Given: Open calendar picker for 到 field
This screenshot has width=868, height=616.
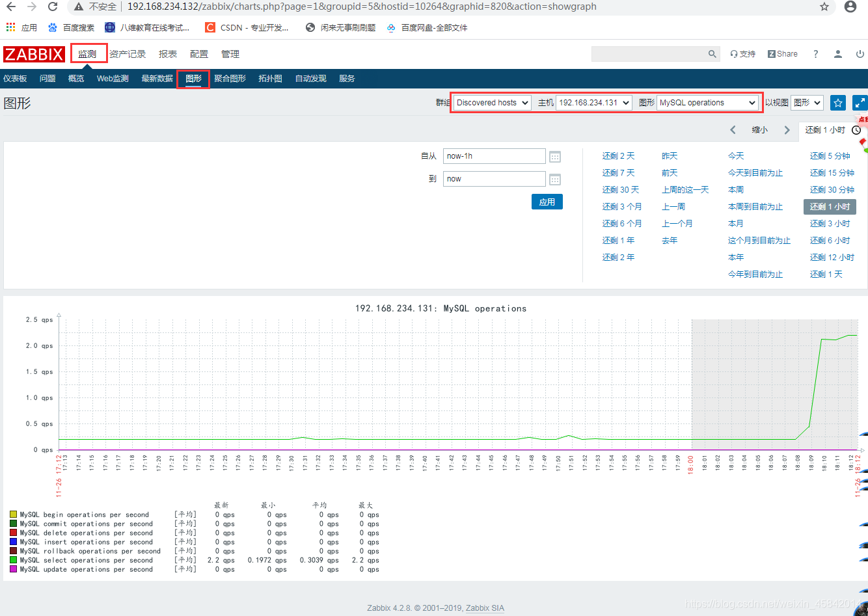Looking at the screenshot, I should point(555,180).
